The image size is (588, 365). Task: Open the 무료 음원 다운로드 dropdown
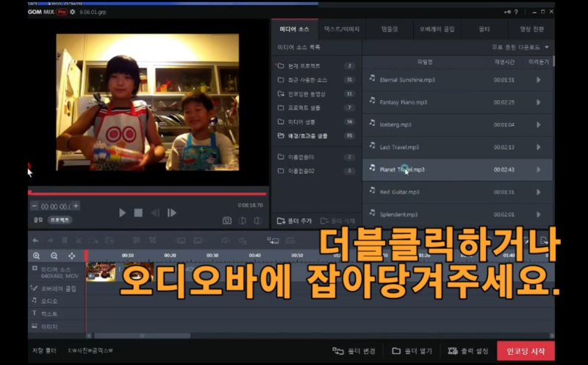click(520, 47)
